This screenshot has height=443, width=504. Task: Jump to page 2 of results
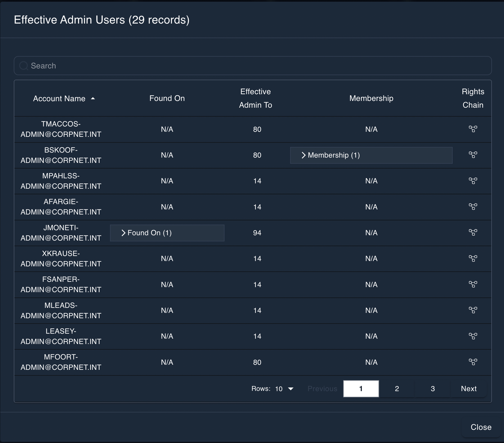tap(397, 389)
